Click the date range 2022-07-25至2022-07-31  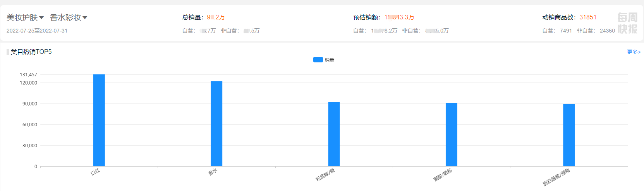coord(37,31)
